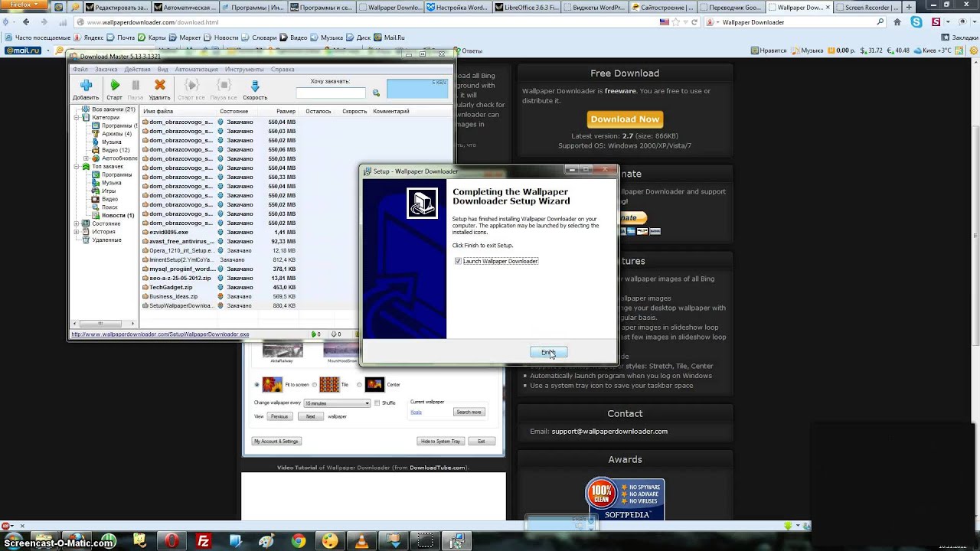Viewport: 980px width, 551px height.
Task: Click the Skype icon in Firefox toolbar
Action: point(916,22)
